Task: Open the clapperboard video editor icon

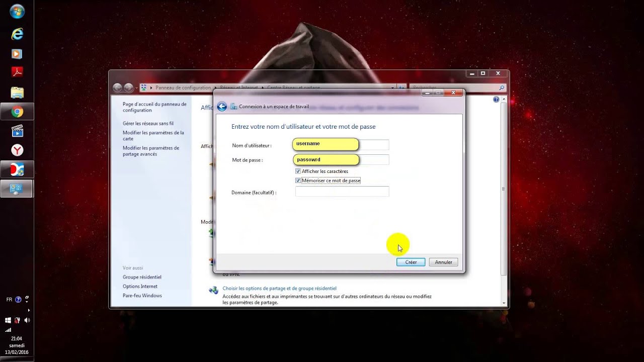Action: (17, 131)
